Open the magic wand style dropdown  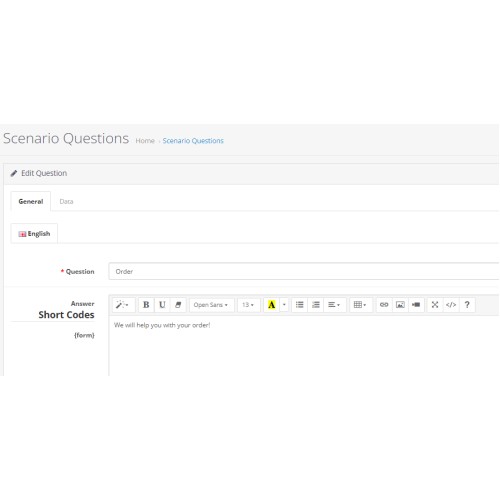(122, 305)
